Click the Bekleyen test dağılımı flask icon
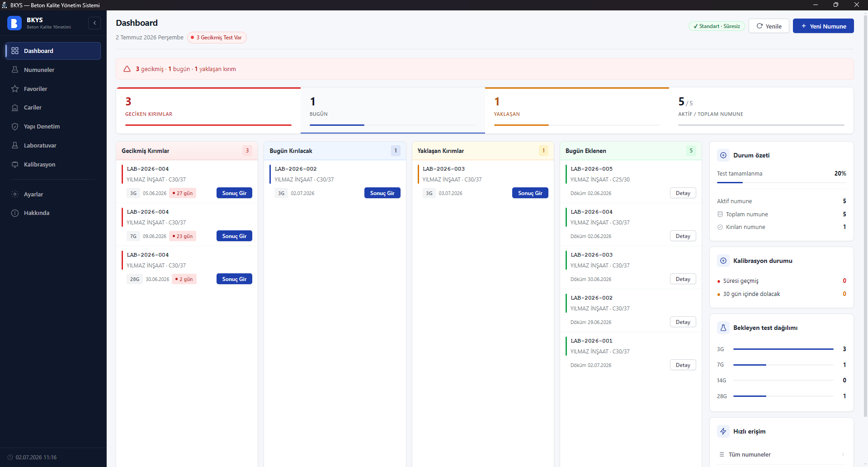 [x=723, y=328]
